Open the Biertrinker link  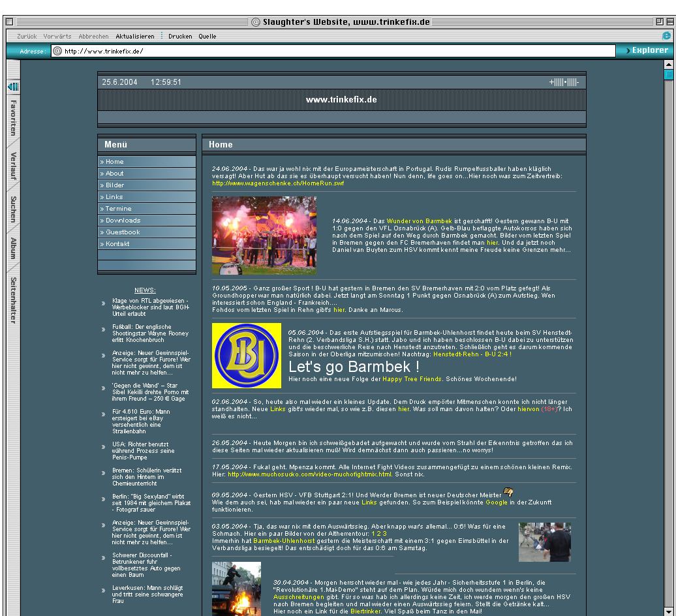pos(365,611)
